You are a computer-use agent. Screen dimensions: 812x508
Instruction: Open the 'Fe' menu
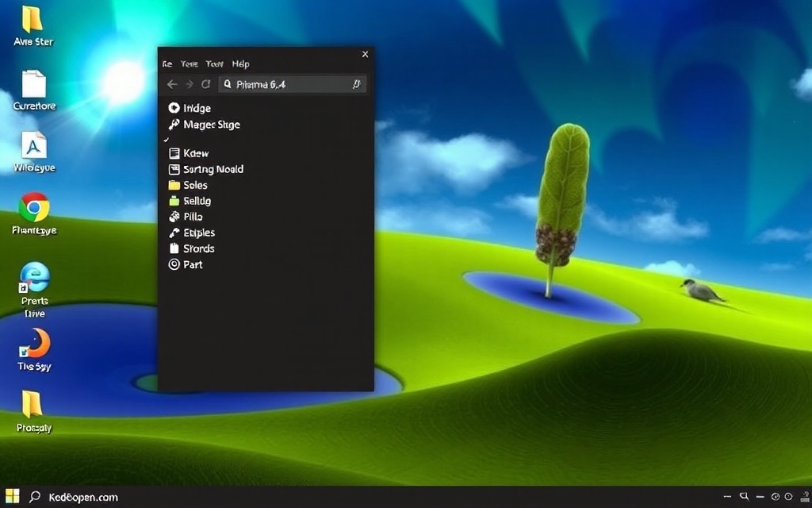[167, 64]
